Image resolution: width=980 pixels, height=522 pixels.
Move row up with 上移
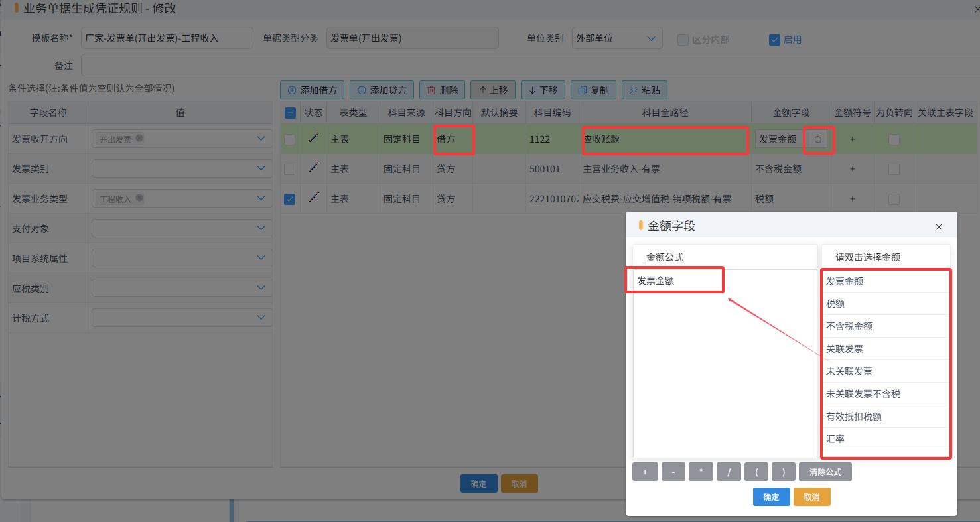[492, 90]
